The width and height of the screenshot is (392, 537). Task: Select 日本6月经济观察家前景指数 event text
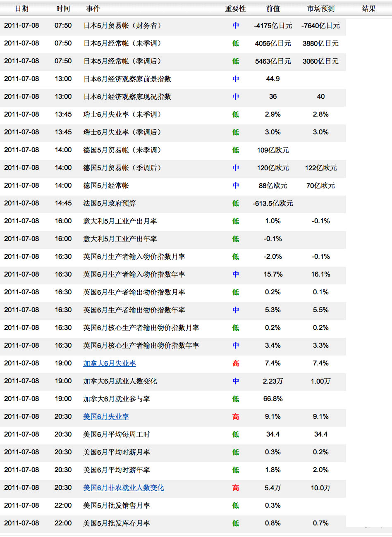[127, 79]
